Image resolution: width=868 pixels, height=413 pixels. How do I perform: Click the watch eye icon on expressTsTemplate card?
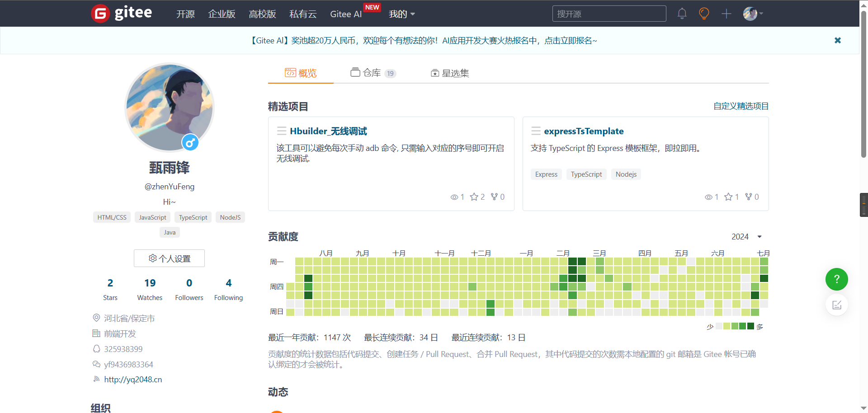click(x=709, y=197)
